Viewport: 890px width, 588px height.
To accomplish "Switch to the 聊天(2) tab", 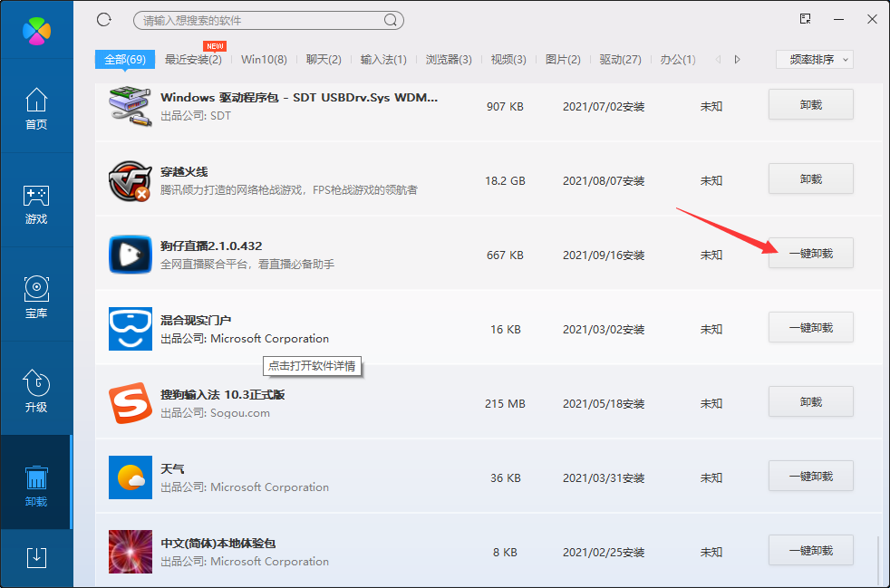I will [x=324, y=59].
